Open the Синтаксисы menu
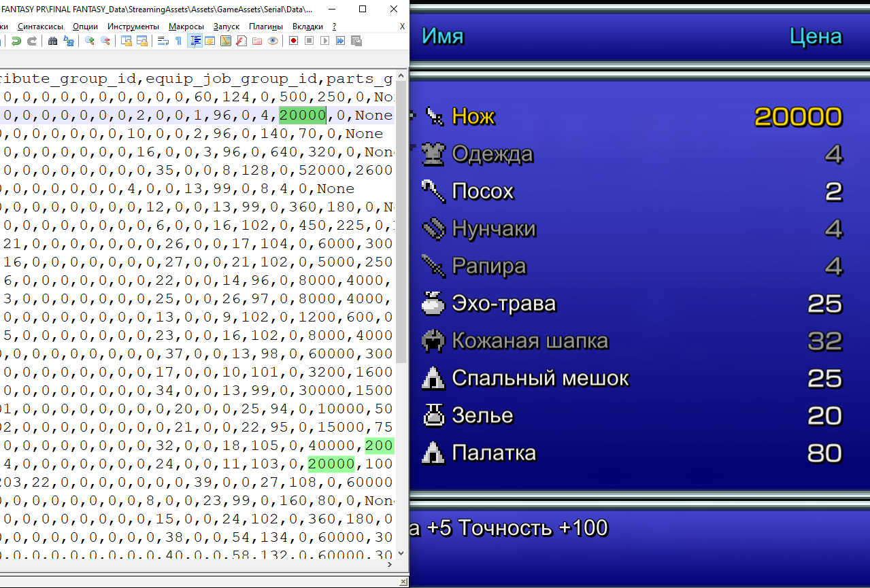The height and width of the screenshot is (588, 870). pos(40,26)
